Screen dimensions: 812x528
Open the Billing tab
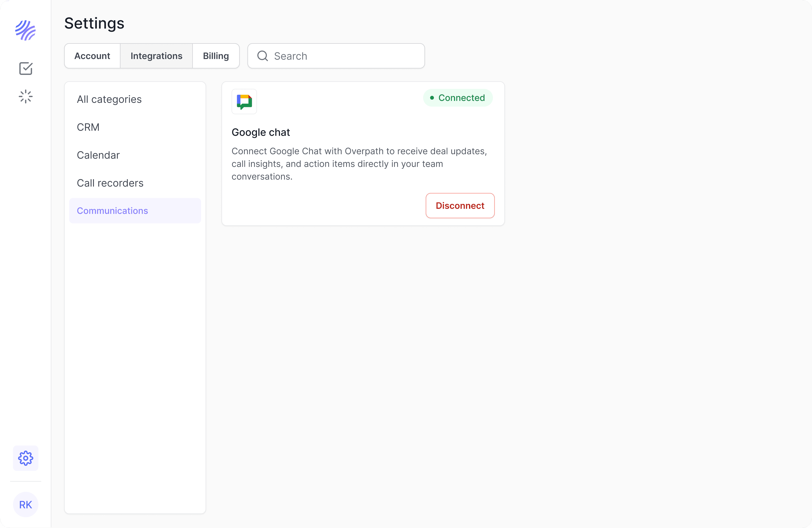point(216,56)
